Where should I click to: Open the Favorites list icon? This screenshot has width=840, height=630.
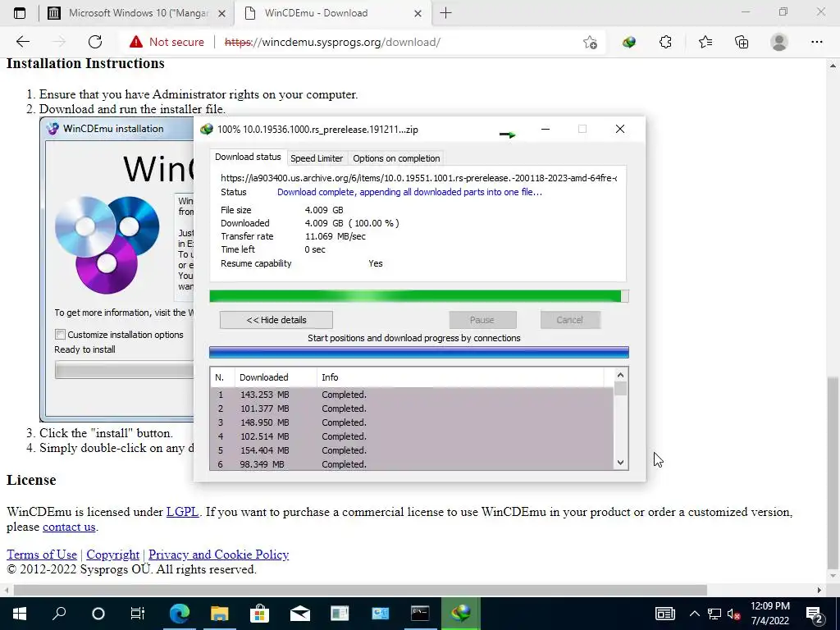click(x=705, y=42)
